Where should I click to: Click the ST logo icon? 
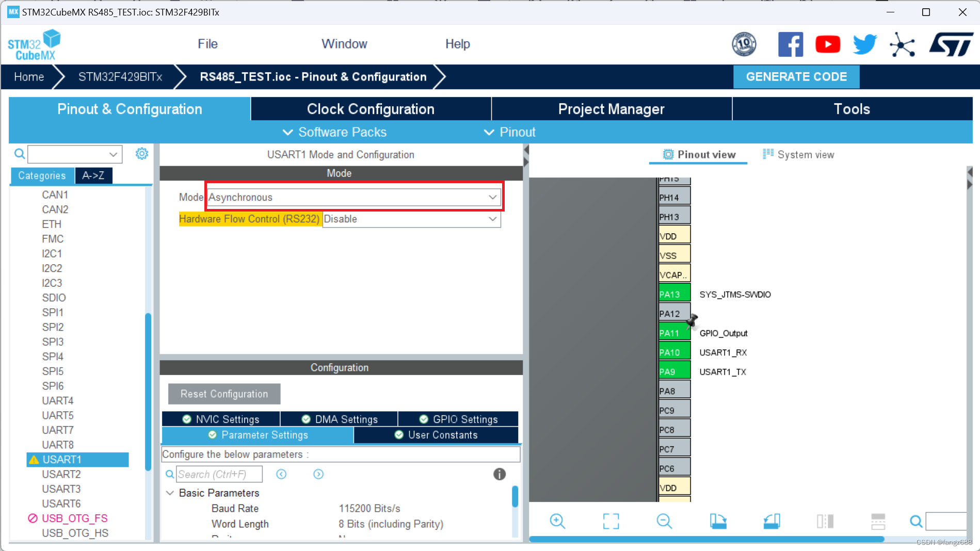(951, 44)
